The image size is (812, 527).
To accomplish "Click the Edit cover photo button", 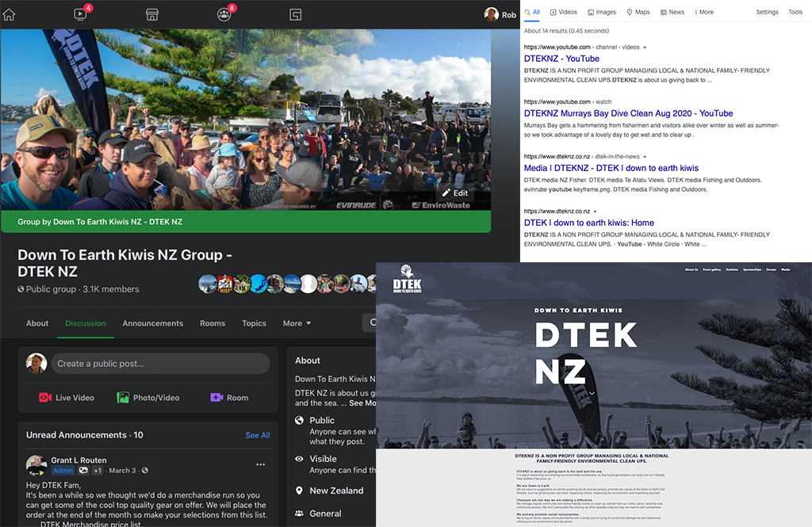I will 454,193.
